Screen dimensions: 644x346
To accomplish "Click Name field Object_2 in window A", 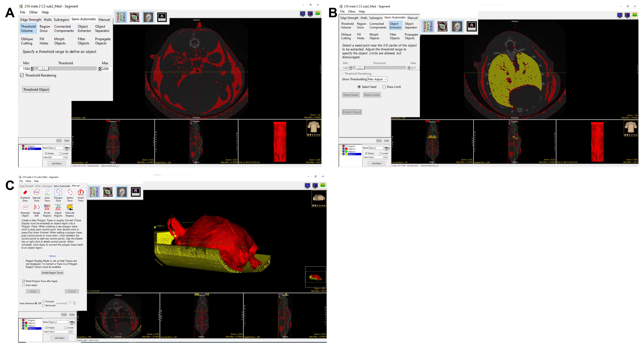I will coord(56,148).
